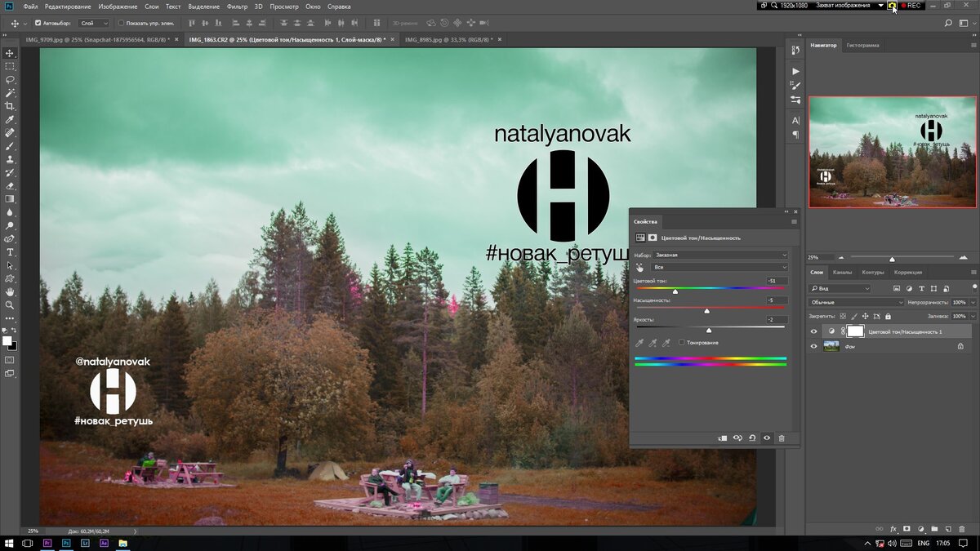Add layer style fx icon at Layers bottom

tap(893, 528)
